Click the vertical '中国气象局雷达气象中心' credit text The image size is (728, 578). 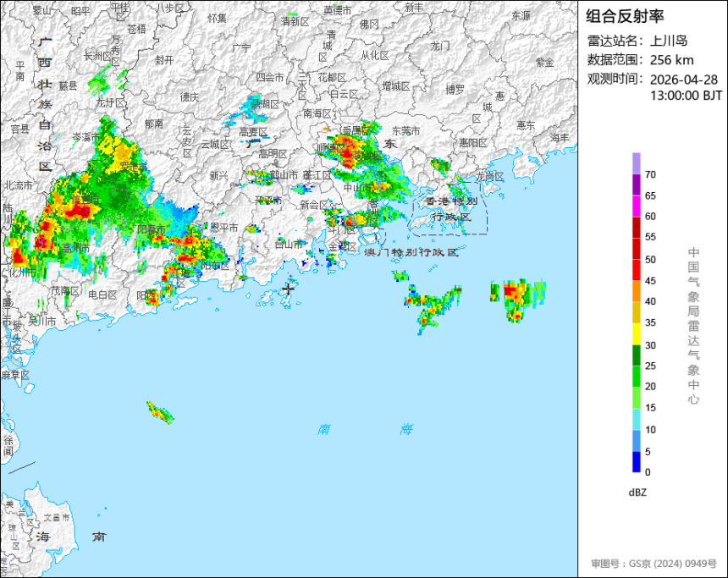point(693,326)
